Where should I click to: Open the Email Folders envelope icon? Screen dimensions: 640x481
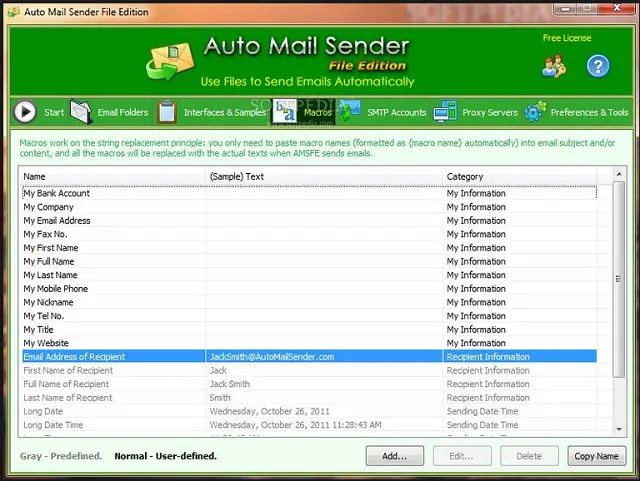point(81,111)
